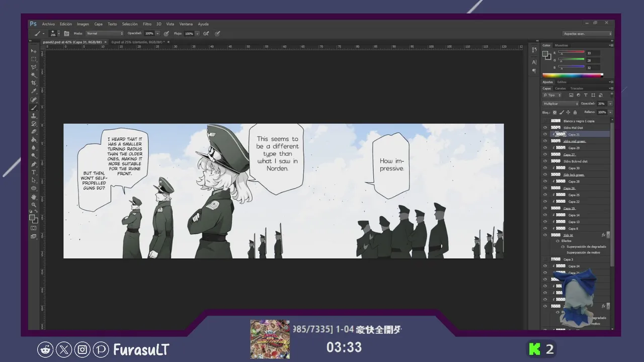
Task: Filter layers by shape type
Action: 593,95
